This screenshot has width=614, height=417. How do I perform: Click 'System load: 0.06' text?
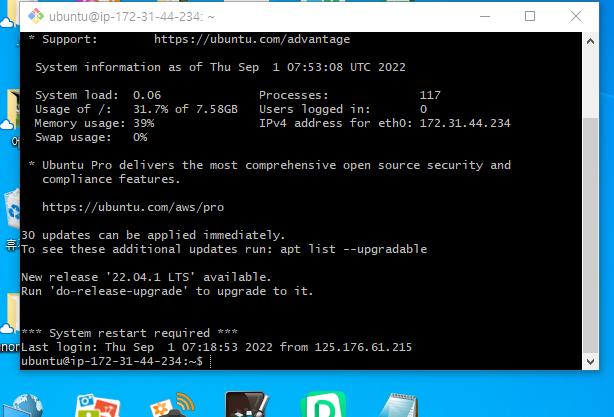98,95
